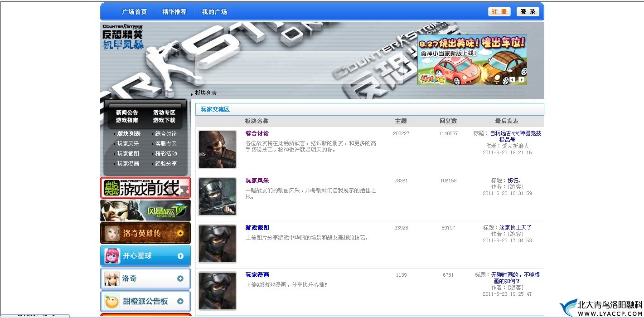Image resolution: width=644 pixels, height=318 pixels.
Task: Click reply count 1140587 for 综合讨论
Action: (448, 133)
